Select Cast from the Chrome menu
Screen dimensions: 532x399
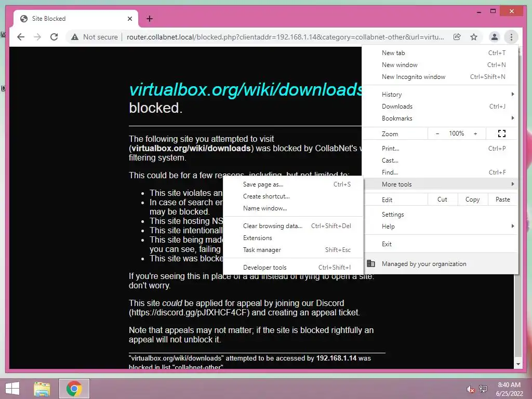[x=440, y=160]
